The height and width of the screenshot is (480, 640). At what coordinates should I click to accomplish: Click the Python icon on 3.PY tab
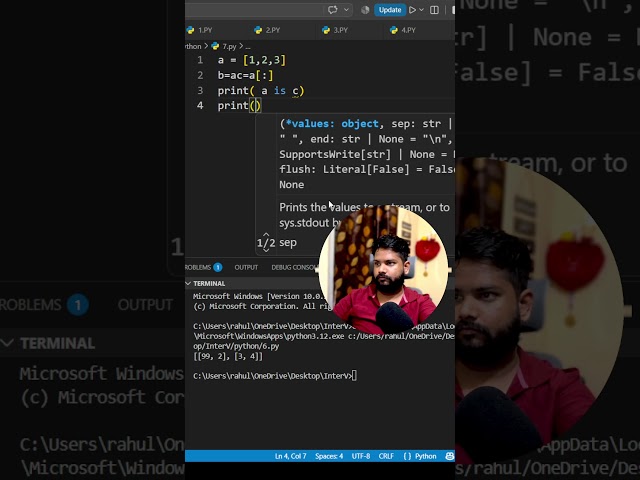(326, 30)
